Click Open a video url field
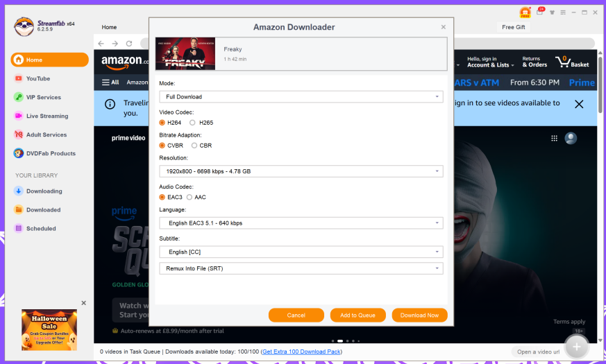The width and height of the screenshot is (606, 364). coord(538,352)
